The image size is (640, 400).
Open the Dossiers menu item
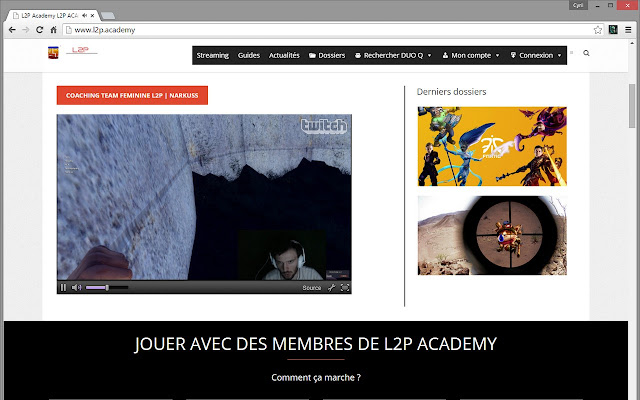(327, 55)
